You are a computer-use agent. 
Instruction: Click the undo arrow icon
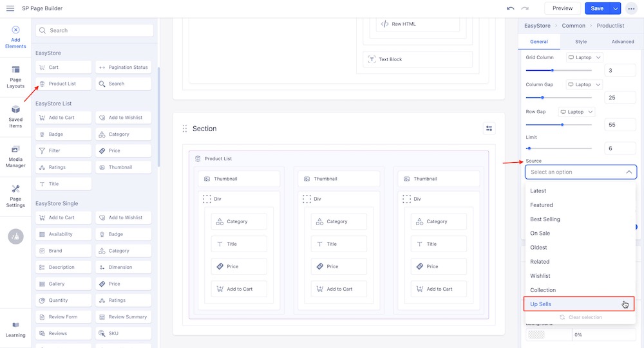511,8
